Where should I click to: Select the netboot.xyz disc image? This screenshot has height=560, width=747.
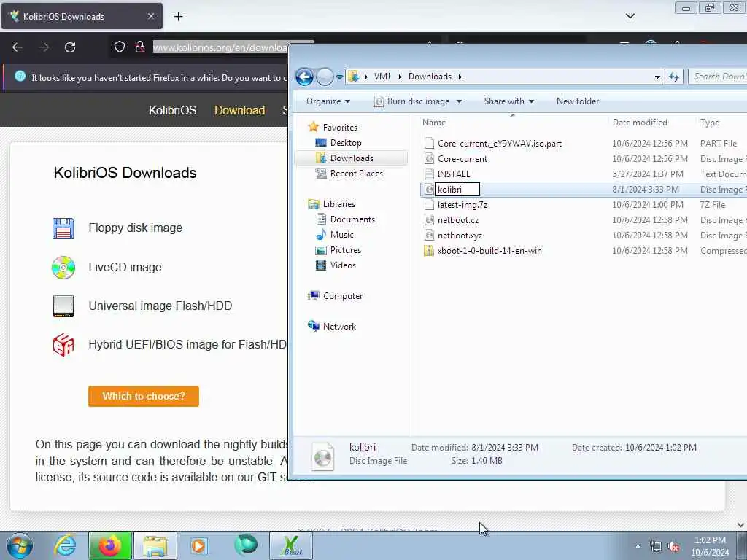[460, 236]
